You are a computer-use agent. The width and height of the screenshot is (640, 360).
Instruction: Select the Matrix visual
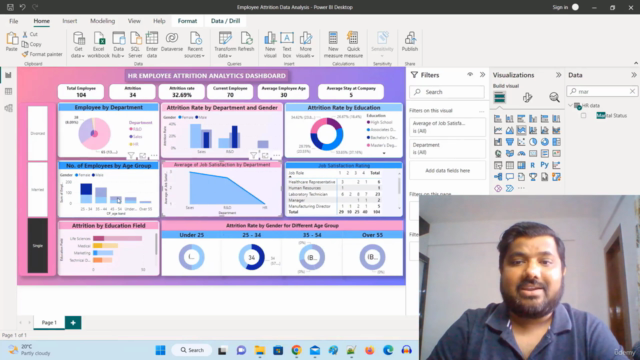click(521, 165)
